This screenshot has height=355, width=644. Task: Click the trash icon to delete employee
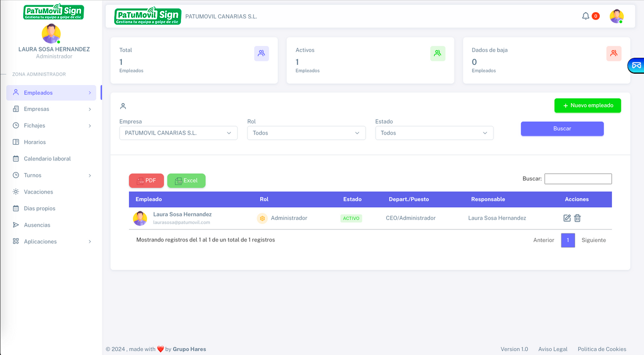(x=577, y=218)
